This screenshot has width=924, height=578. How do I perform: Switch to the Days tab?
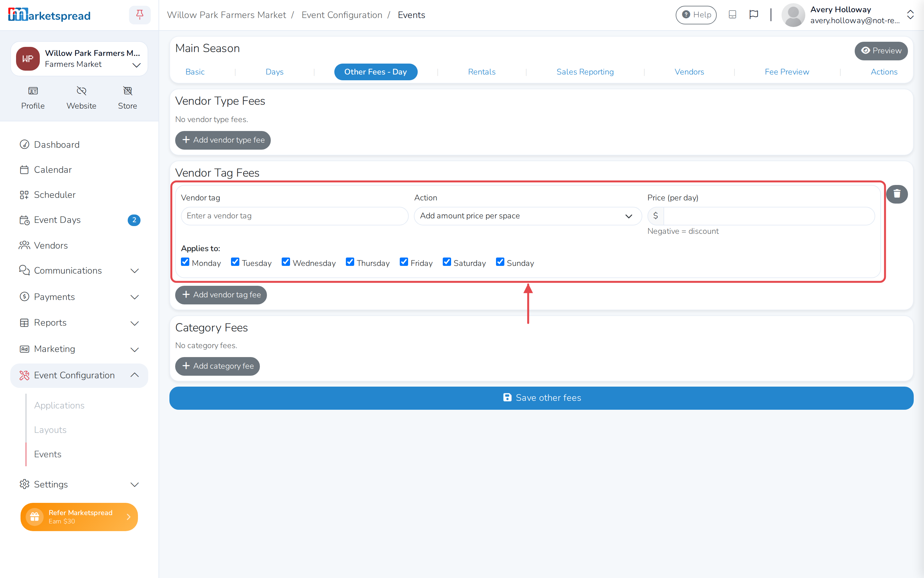pos(275,72)
